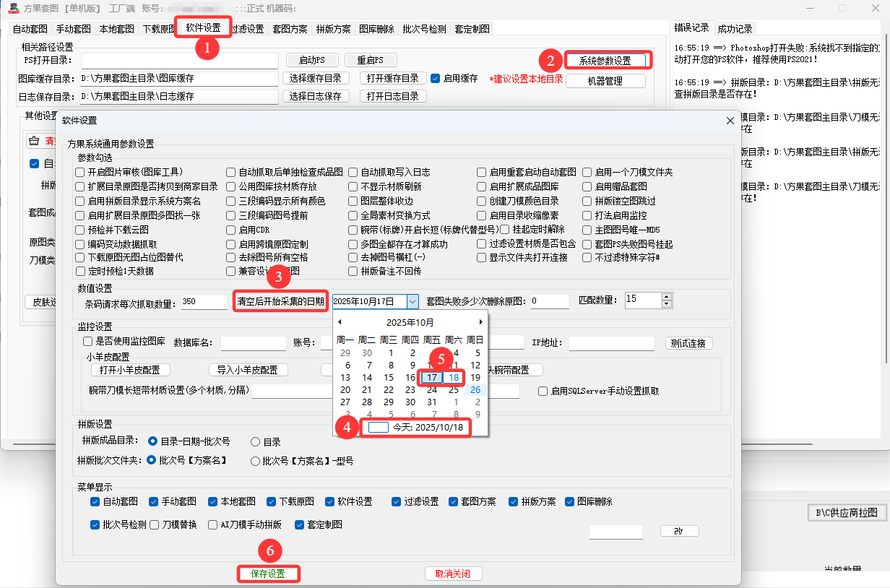The image size is (890, 588).
Task: Click 导入小羊皮配置 button
Action: (248, 370)
